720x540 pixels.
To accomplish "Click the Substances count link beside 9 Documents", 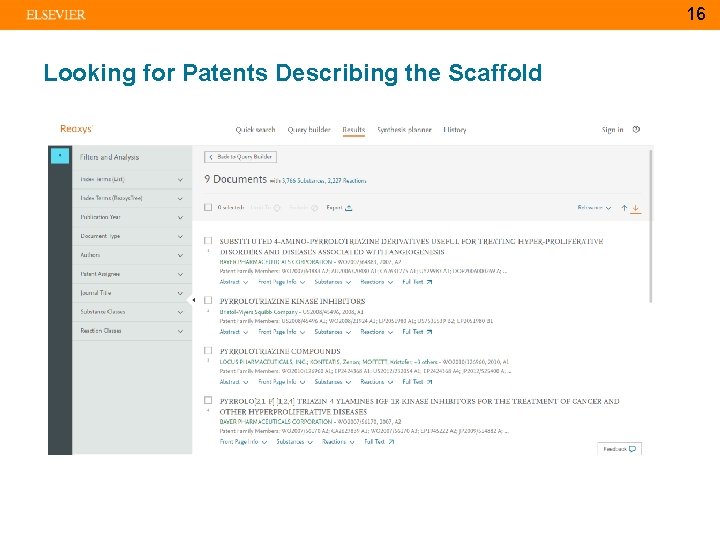I will point(304,181).
